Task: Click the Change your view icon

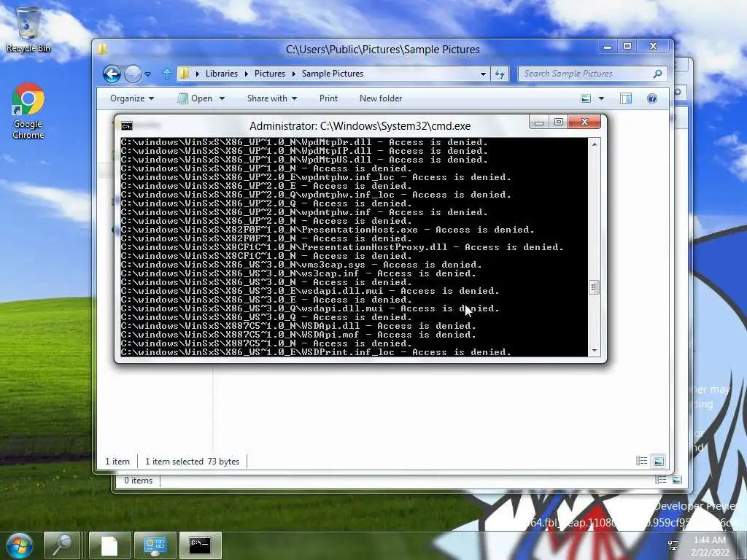Action: click(586, 98)
